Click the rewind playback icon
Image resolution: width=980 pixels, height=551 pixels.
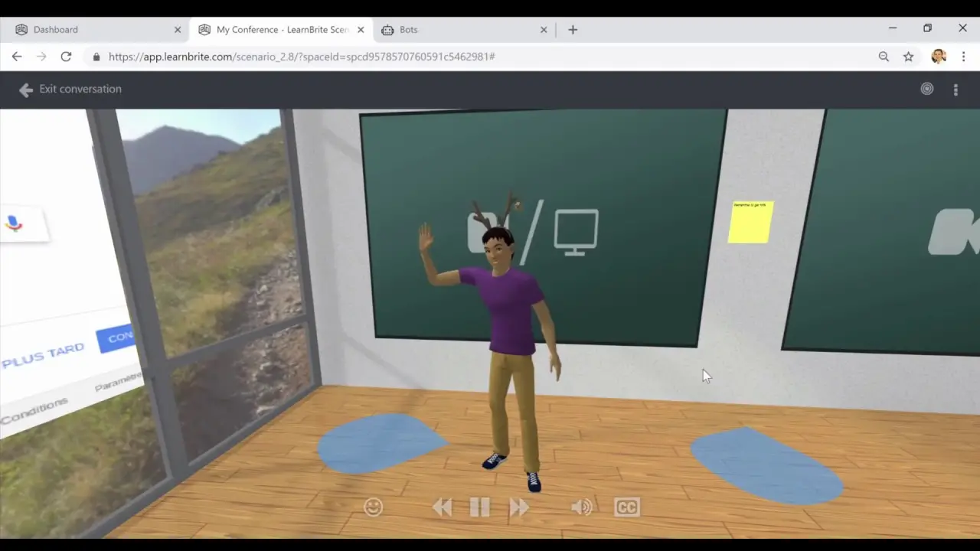pyautogui.click(x=442, y=507)
